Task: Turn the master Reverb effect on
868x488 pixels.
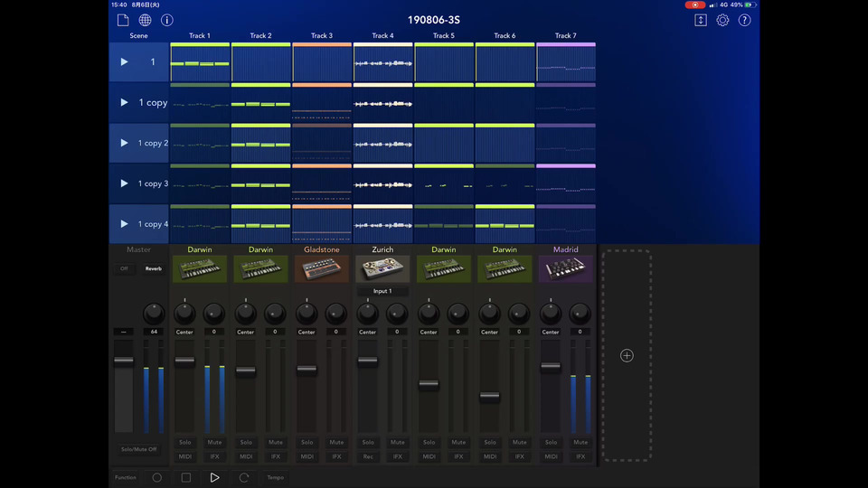Action: click(154, 268)
